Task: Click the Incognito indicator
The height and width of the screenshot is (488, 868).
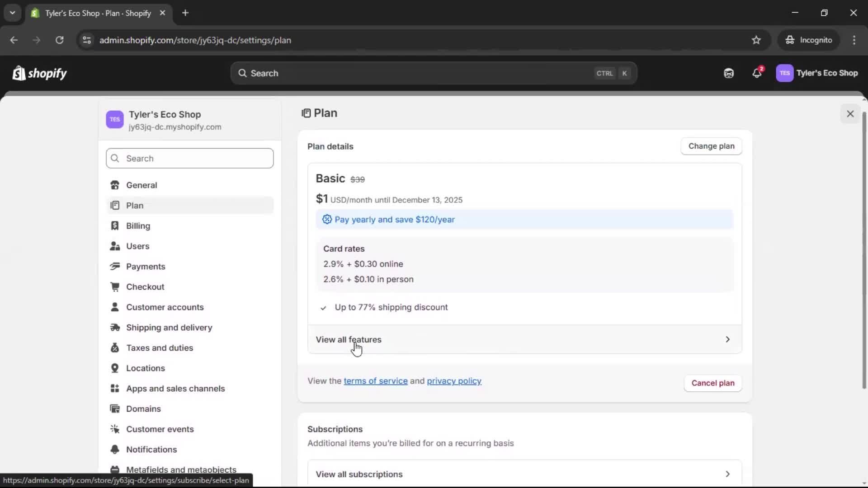Action: 808,40
